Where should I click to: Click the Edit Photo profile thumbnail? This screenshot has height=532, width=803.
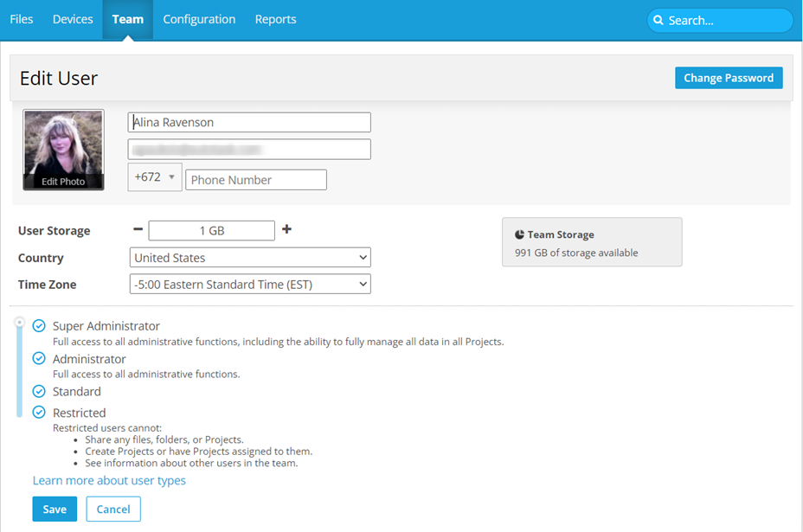pos(64,150)
